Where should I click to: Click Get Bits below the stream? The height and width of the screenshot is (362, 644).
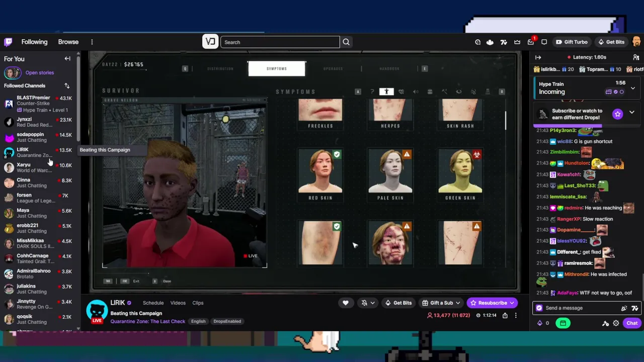[x=397, y=303]
